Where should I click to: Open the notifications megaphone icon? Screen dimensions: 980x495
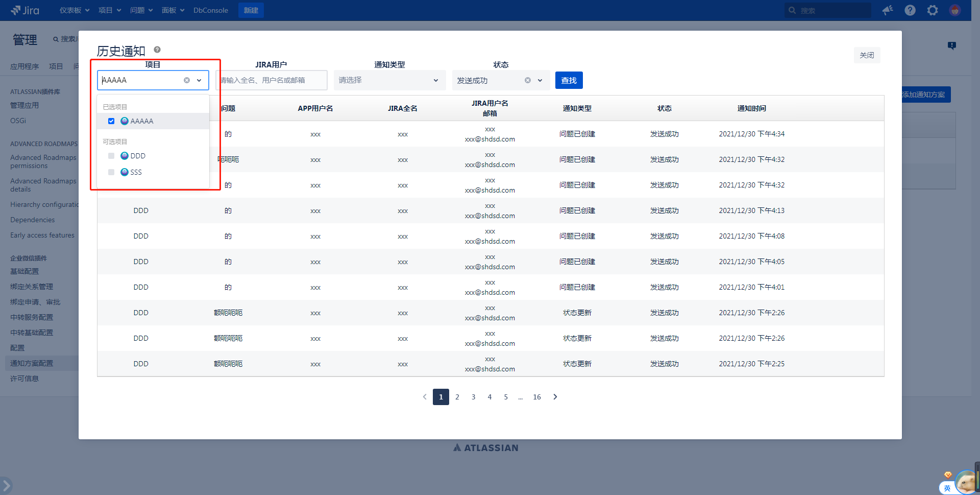click(888, 10)
